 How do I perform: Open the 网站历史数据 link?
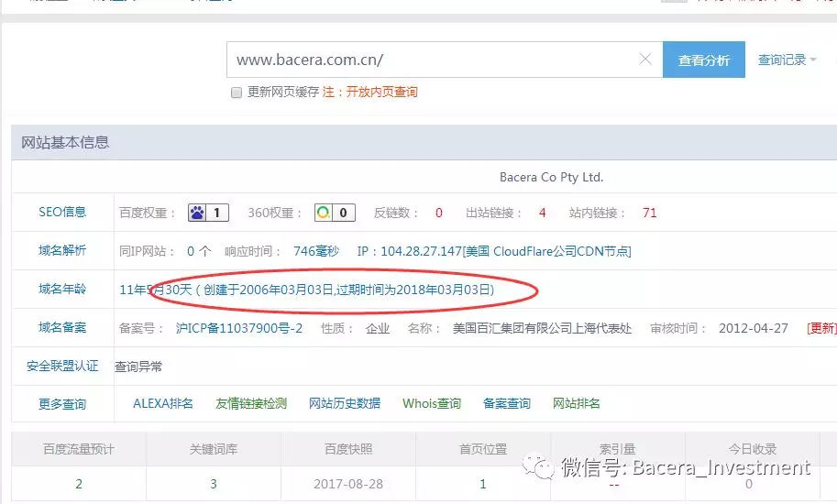coord(345,404)
